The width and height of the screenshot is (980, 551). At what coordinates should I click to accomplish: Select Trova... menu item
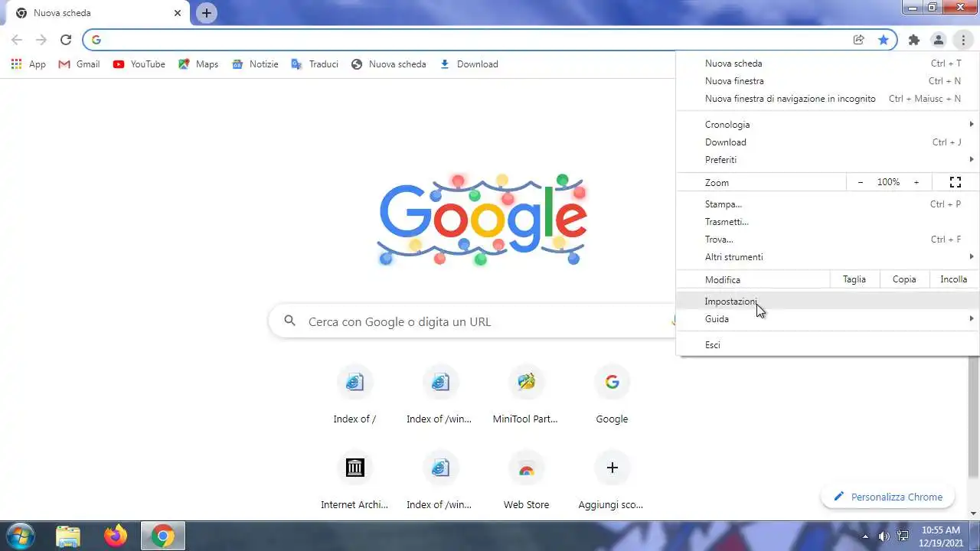coord(828,240)
